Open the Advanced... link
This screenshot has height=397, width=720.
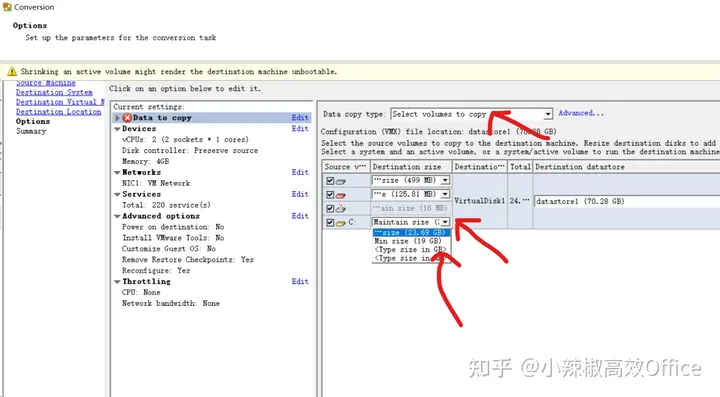click(581, 113)
